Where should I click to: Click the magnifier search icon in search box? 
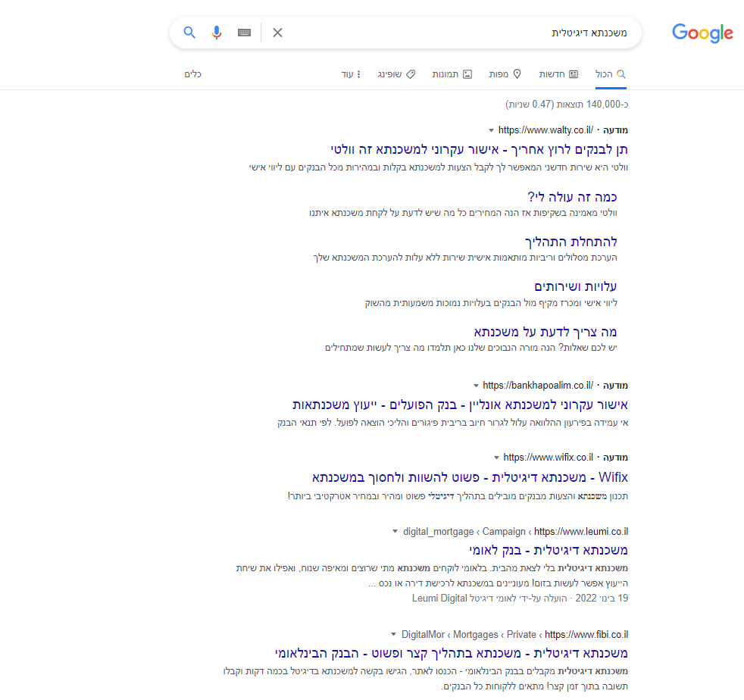point(189,33)
